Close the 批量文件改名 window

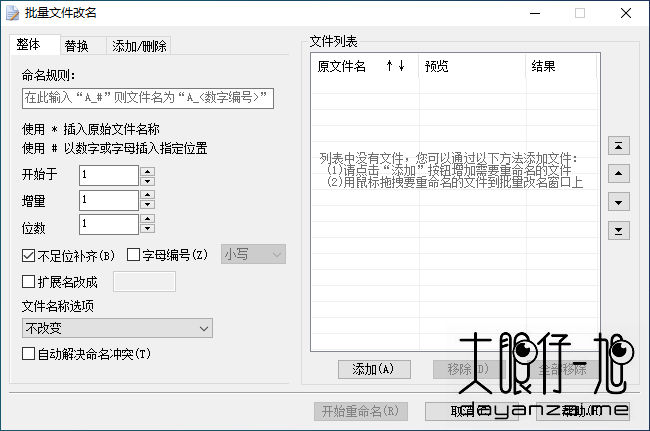pos(626,13)
